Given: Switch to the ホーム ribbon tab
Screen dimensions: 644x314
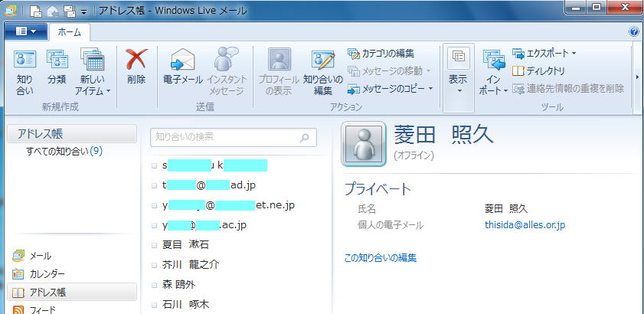Looking at the screenshot, I should pos(70,32).
